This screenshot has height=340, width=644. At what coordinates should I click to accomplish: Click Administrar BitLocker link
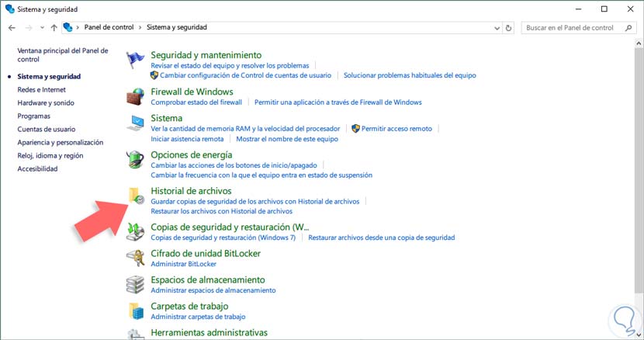184,264
